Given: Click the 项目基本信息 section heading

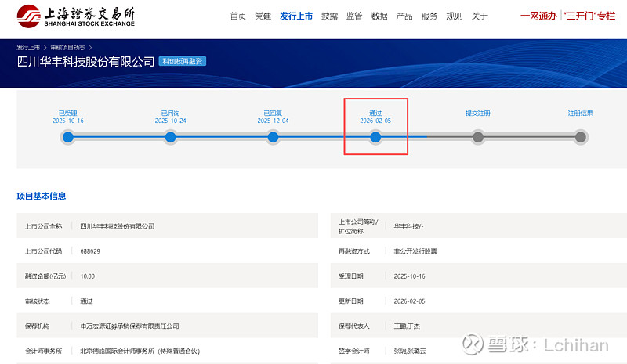Looking at the screenshot, I should [x=42, y=196].
